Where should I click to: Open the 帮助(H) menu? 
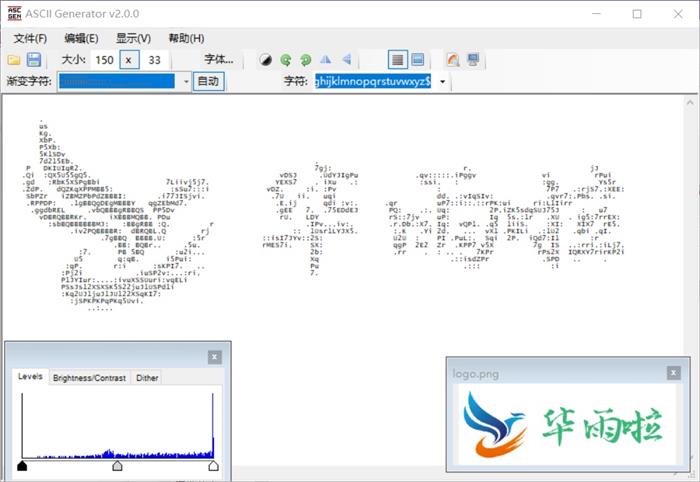186,38
